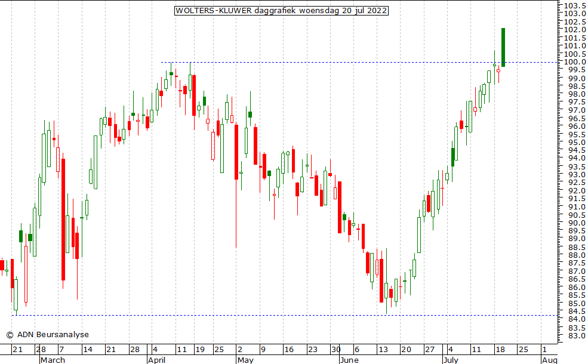Click the 1 date label above Aug

tap(544, 350)
